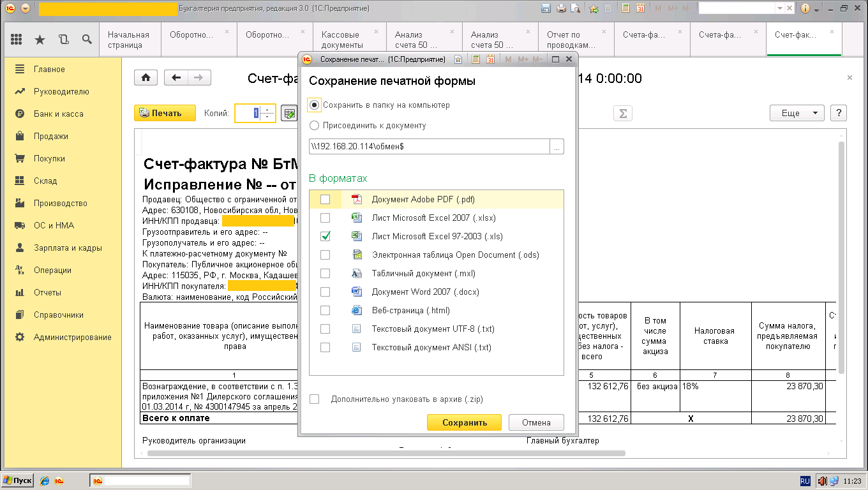Click the add-to-favorites star icon in main title bar
The width and height of the screenshot is (868, 490).
[x=594, y=8]
